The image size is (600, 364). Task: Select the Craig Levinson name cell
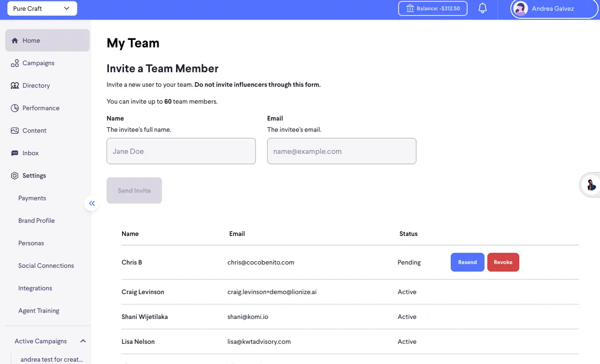pyautogui.click(x=143, y=292)
